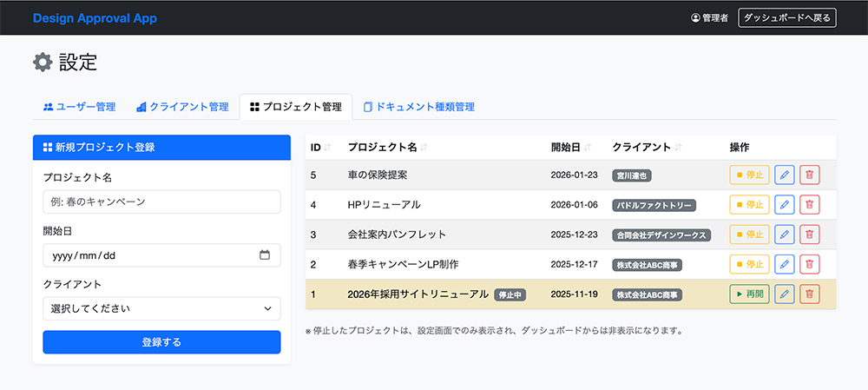This screenshot has height=390, width=868.
Task: Delete the 春季キャンペーンLP制作 project with trash icon
Action: pos(810,264)
